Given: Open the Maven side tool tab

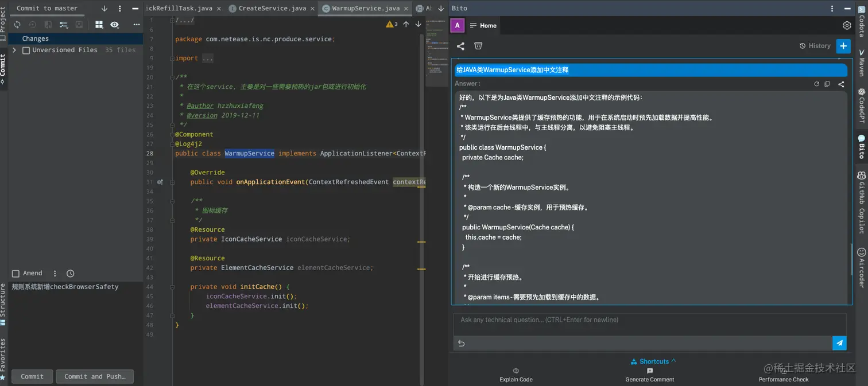Looking at the screenshot, I should [x=862, y=63].
